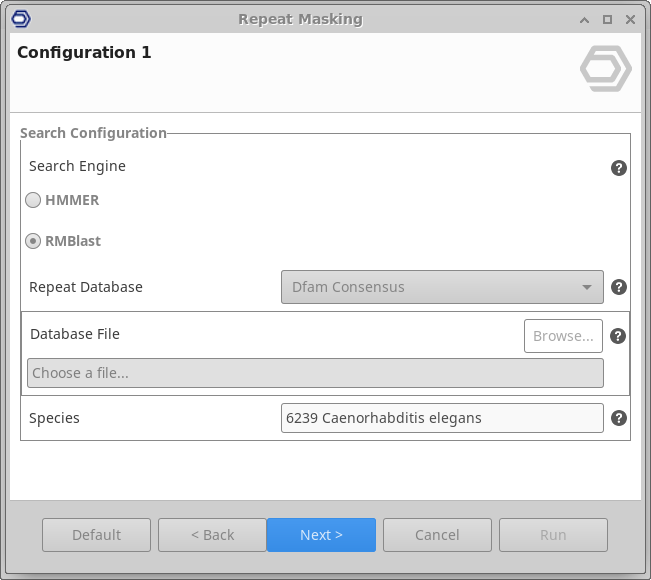Show help for the Database File field
The height and width of the screenshot is (580, 651).
[x=618, y=336]
